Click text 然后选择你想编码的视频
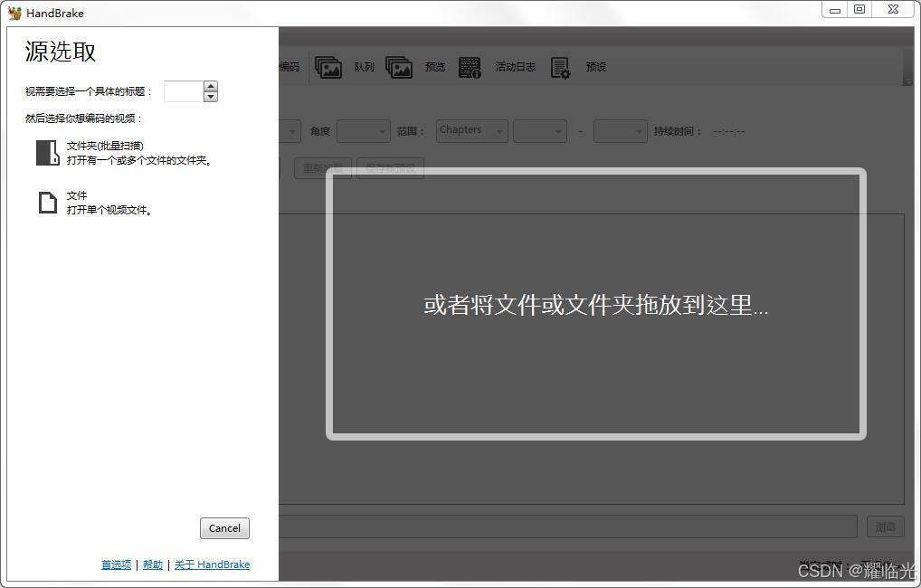The image size is (921, 588). [83, 119]
